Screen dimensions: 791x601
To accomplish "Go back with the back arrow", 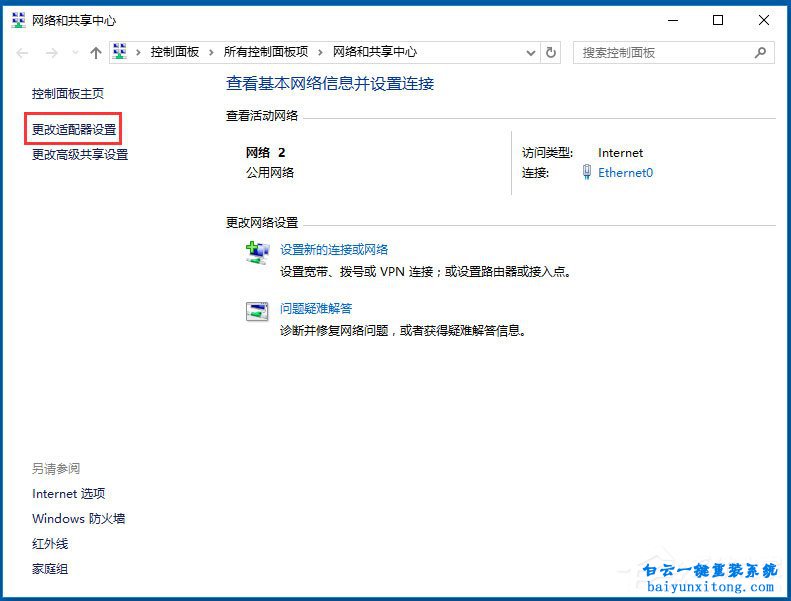I will click(x=22, y=52).
